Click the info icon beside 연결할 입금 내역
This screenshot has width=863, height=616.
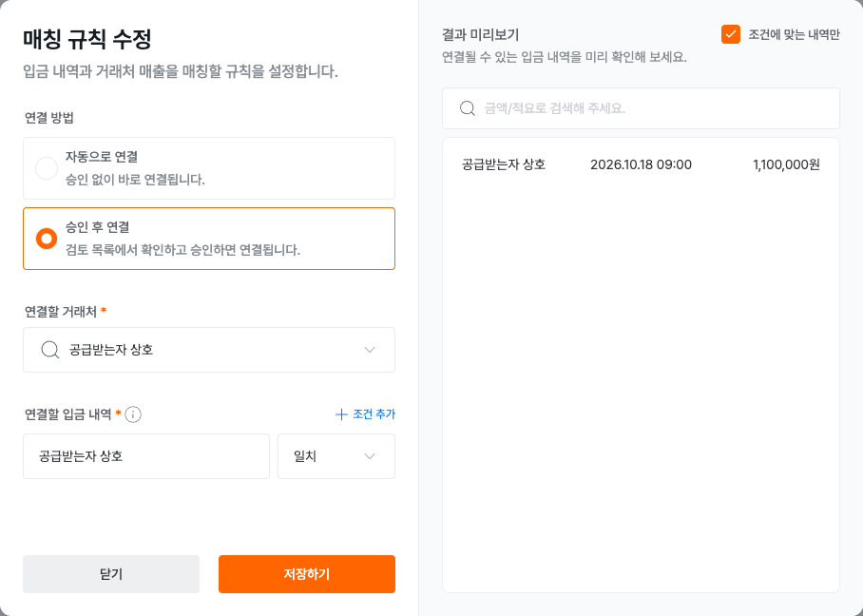coord(133,414)
